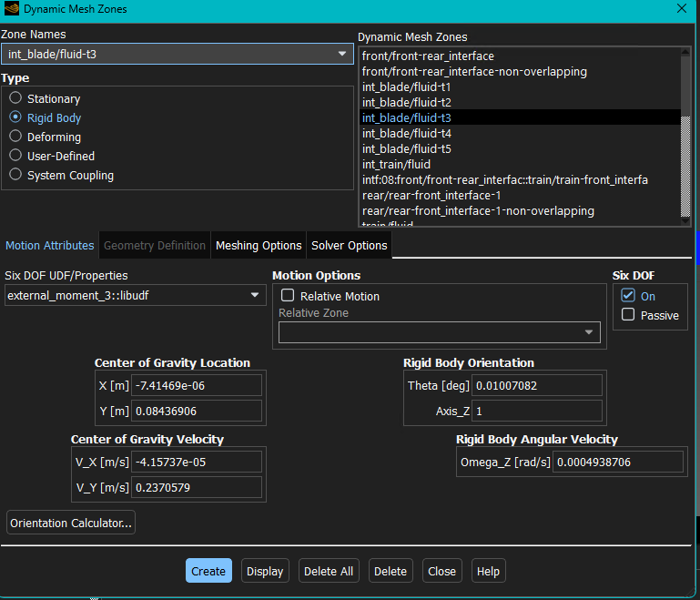
Task: Open the Solver Options tab
Action: (x=349, y=245)
